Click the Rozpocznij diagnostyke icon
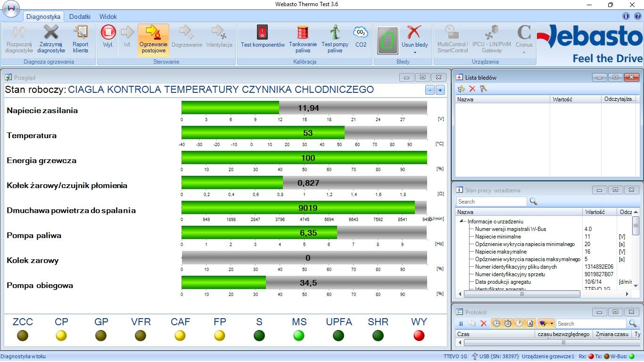 (19, 32)
